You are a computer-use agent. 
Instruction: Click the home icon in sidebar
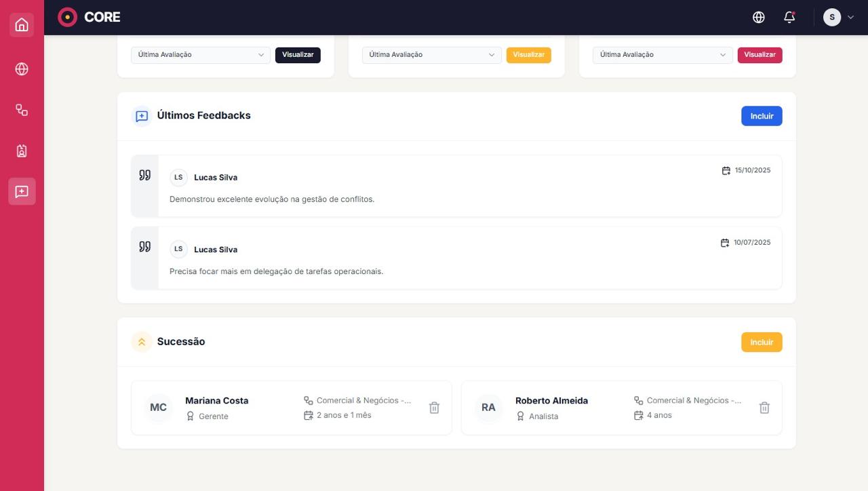coord(22,25)
